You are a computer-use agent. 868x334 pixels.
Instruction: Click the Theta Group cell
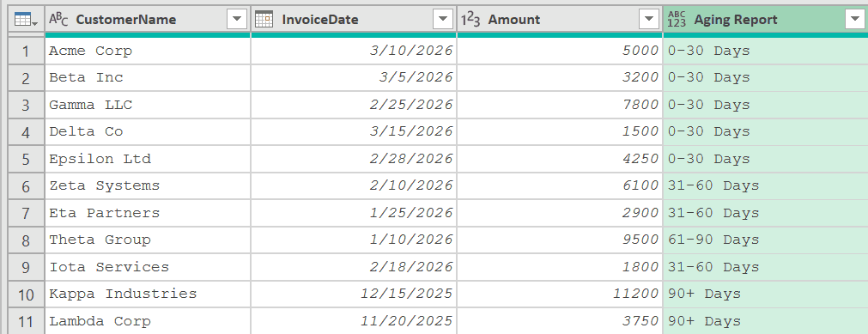coord(148,240)
